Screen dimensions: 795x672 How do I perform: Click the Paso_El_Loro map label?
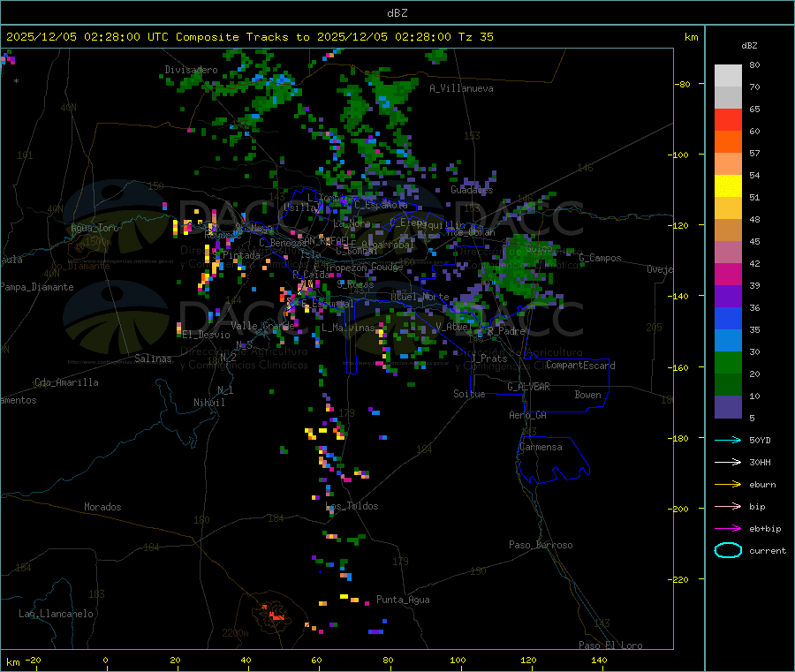click(x=610, y=646)
